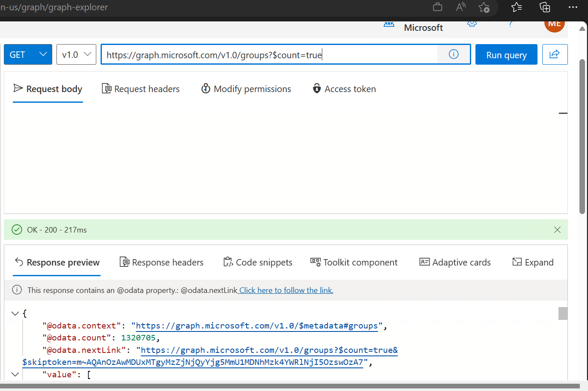Open the Toolkit component view

click(354, 262)
